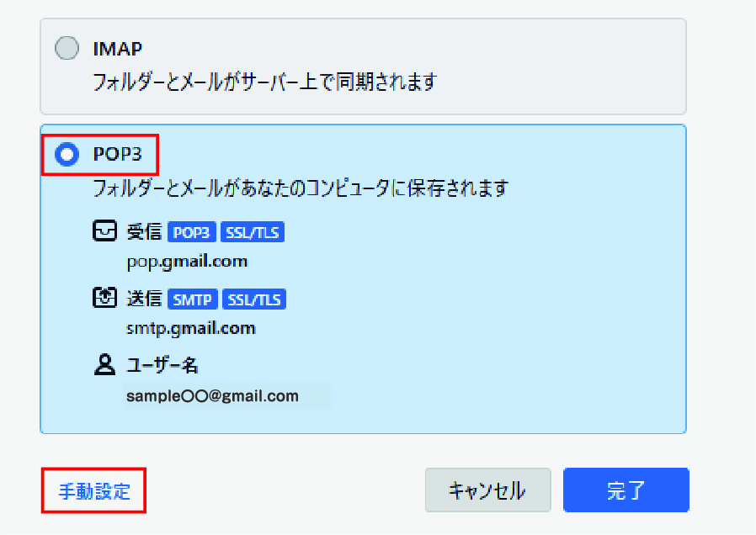
Task: Click the ユーザー名 label
Action: point(162,365)
